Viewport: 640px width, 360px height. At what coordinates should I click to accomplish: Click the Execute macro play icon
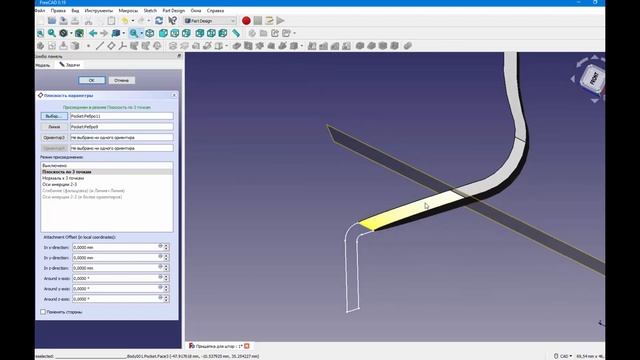pos(280,20)
